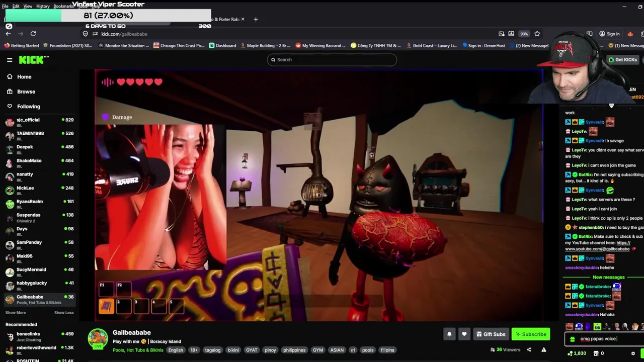The height and width of the screenshot is (362, 644).
Task: Open NickLee channel in sidebar
Action: 39,190
